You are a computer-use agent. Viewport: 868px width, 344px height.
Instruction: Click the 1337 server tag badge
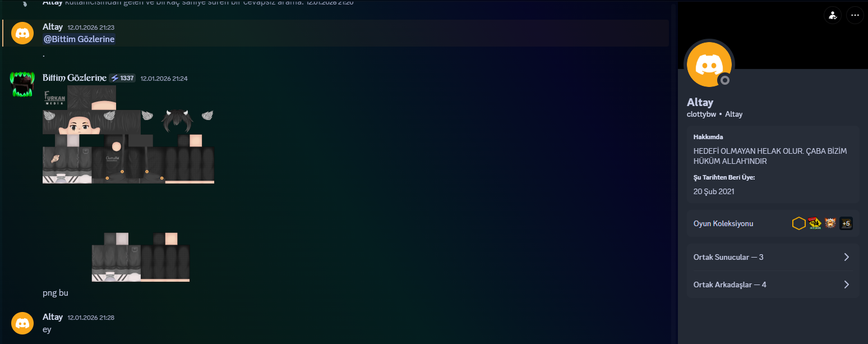pyautogui.click(x=122, y=78)
